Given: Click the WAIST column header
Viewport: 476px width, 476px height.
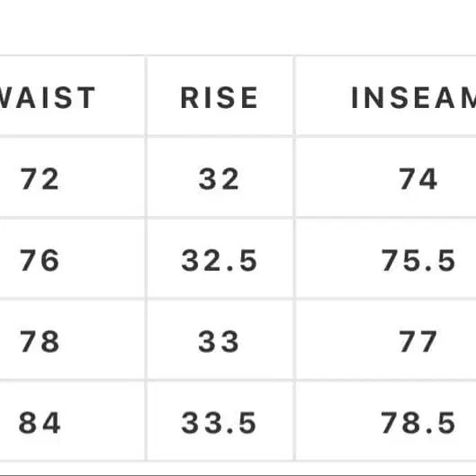Looking at the screenshot, I should click(x=47, y=97).
